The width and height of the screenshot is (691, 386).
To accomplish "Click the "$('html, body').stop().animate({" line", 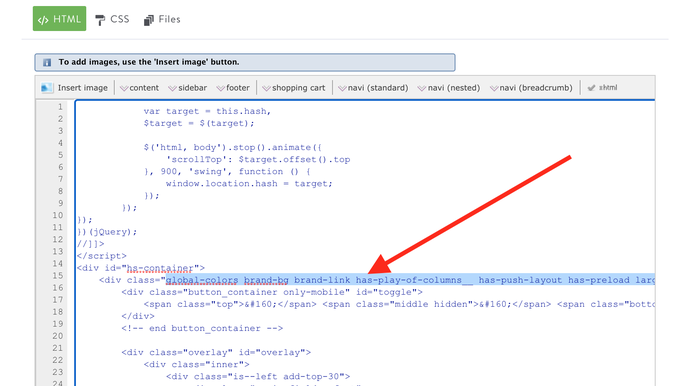I will point(232,148).
